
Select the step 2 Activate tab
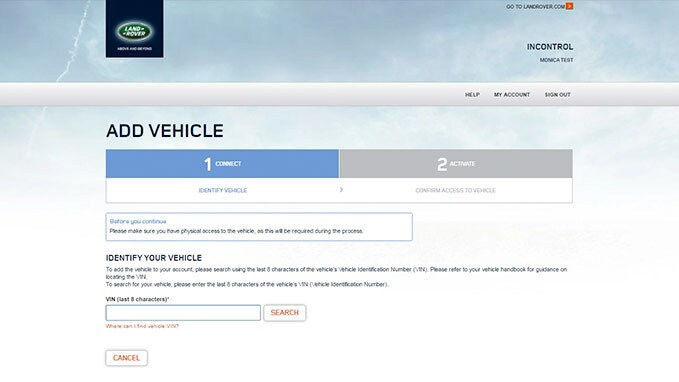pyautogui.click(x=456, y=164)
